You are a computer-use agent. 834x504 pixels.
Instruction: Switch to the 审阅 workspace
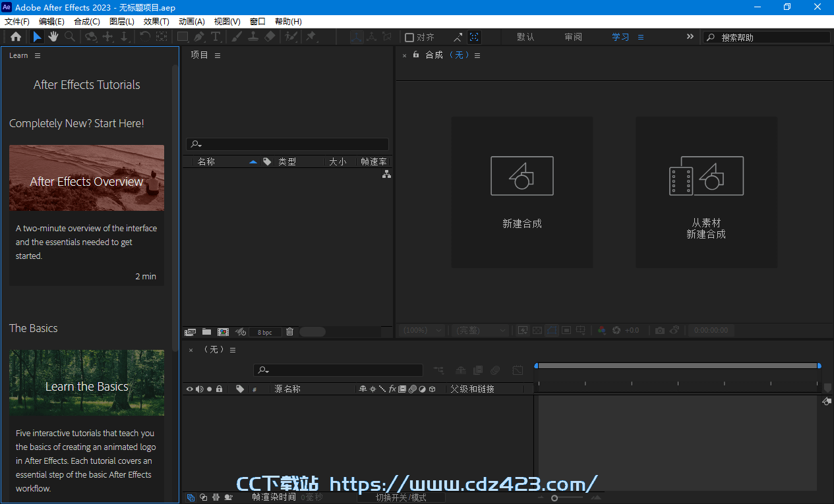tap(574, 37)
